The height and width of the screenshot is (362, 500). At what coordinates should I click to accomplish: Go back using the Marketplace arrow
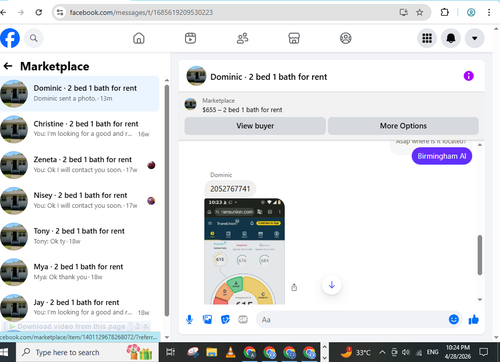8,66
